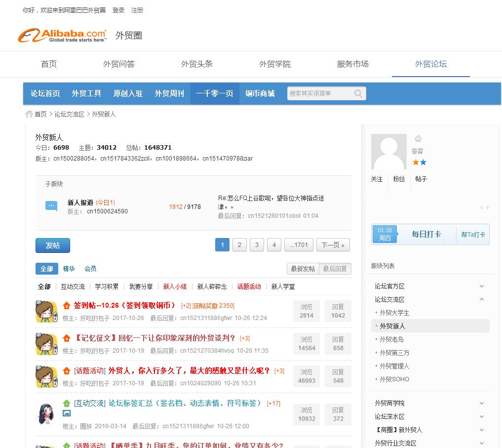Viewport: 502px width, 448px height.
Task: Open 外贸大学生 in the board list
Action: pyautogui.click(x=394, y=313)
